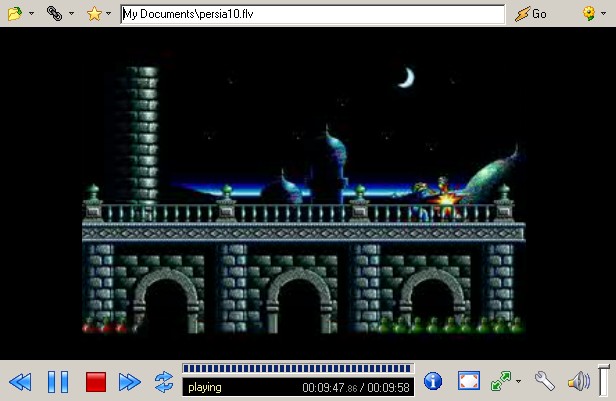
Task: Expand the resize arrows dropdown
Action: point(519,381)
